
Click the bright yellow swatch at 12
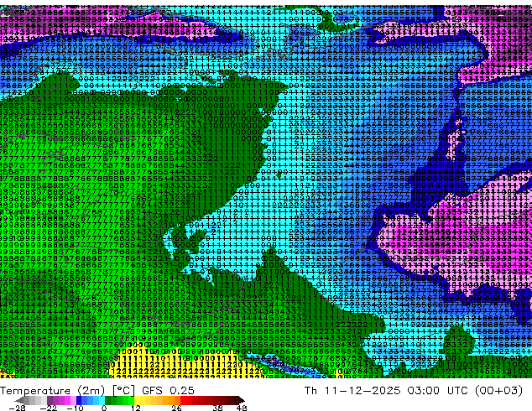137,400
